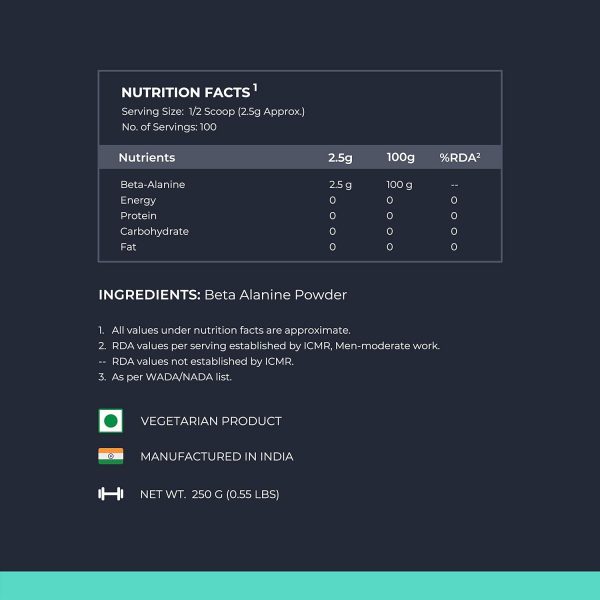Click the No. of Servings: 100 line
Viewport: 600px width, 600px height.
point(168,127)
